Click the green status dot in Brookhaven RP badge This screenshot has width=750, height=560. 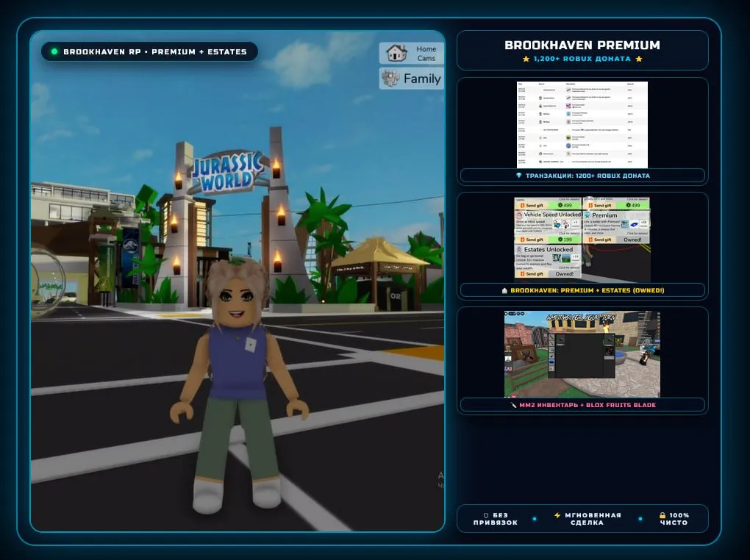(x=54, y=51)
